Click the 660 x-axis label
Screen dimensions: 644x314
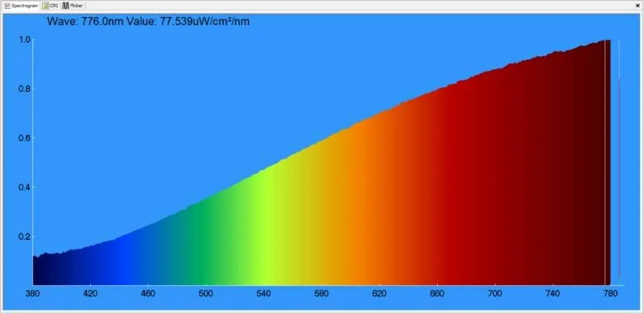point(437,293)
